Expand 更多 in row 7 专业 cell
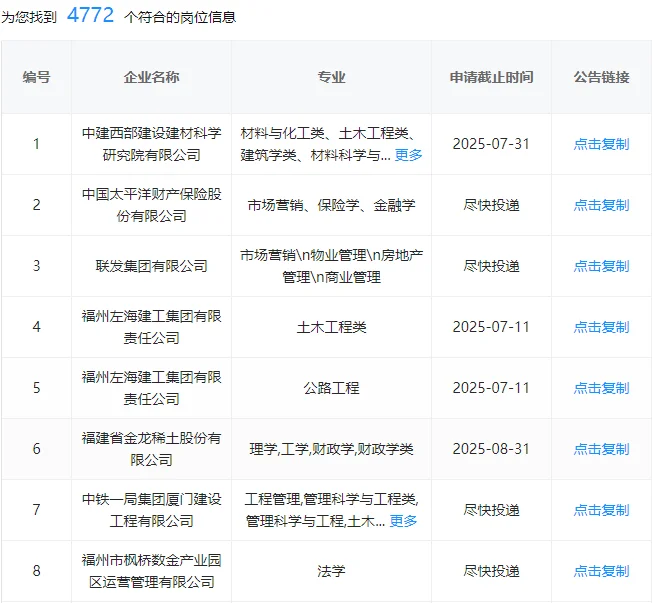Viewport: 652px width, 603px height. click(403, 521)
